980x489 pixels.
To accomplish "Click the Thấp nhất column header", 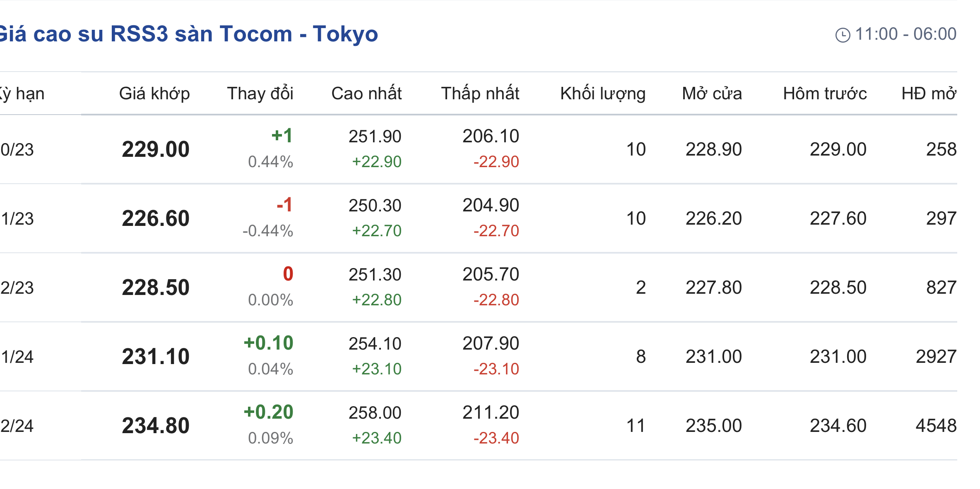I will tap(480, 93).
